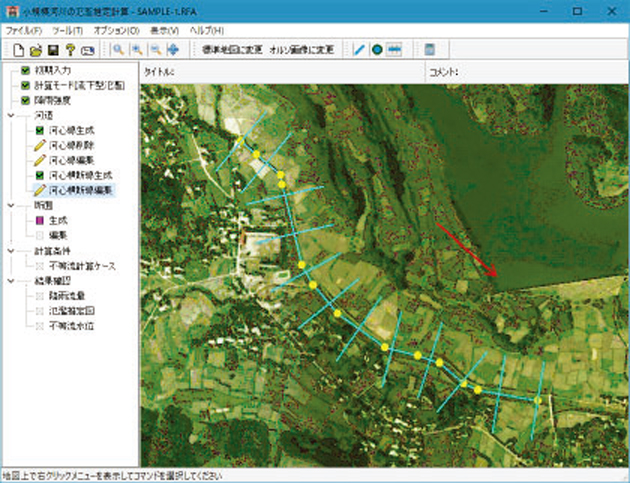630x483 pixels.
Task: Collapse the 結果確認 tree node
Action: pos(10,281)
